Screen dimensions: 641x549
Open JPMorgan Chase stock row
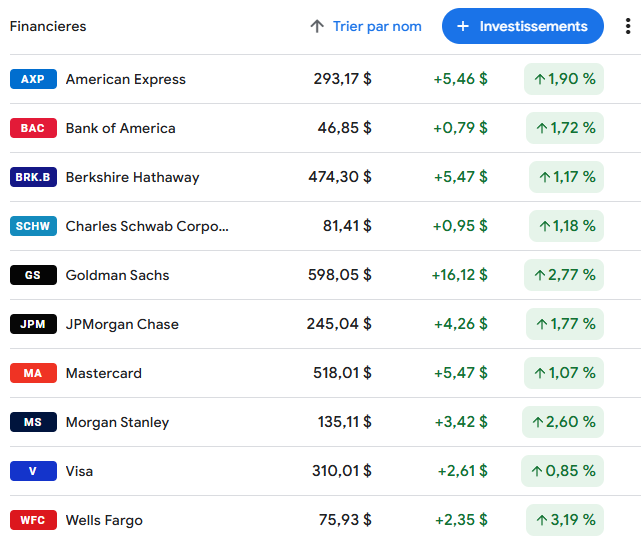[325, 324]
